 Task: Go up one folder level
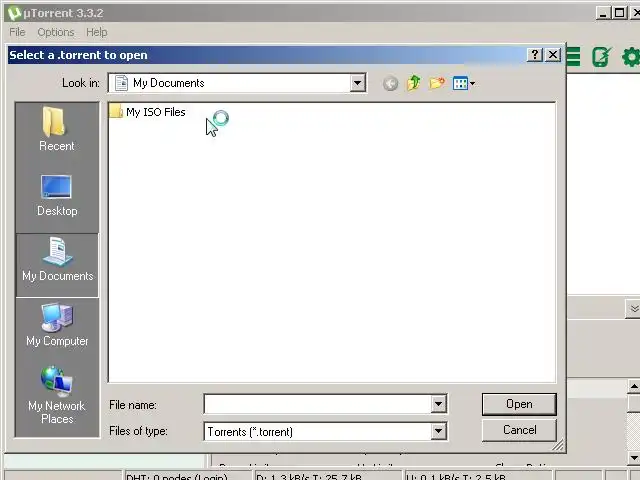point(413,83)
